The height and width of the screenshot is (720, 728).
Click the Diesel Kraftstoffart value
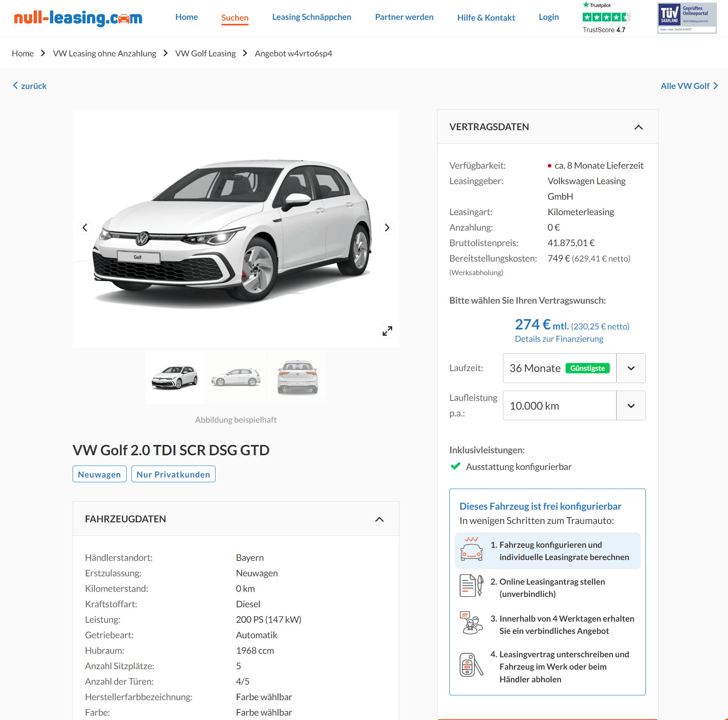pos(248,604)
